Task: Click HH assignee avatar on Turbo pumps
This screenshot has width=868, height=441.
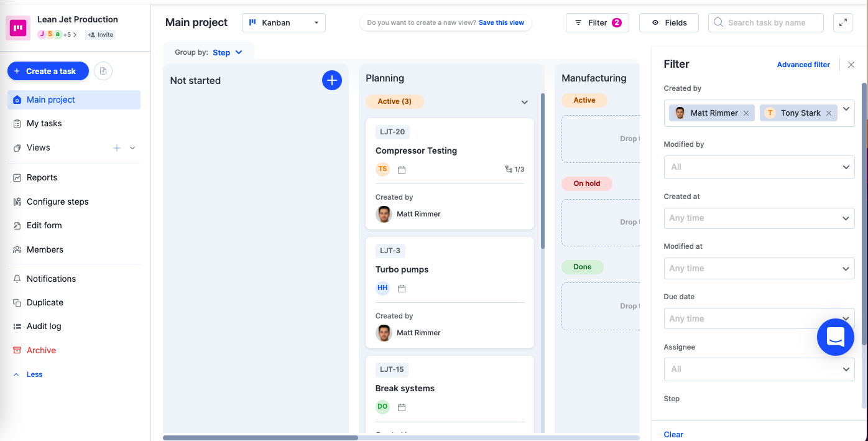Action: pos(382,288)
